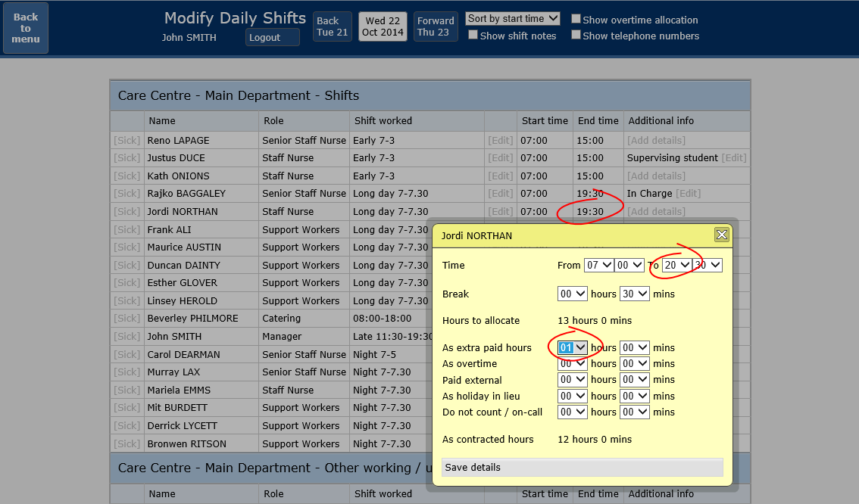Mark Rajko BAGGALEY as Sick
Screen dimensions: 859x504
tap(127, 194)
